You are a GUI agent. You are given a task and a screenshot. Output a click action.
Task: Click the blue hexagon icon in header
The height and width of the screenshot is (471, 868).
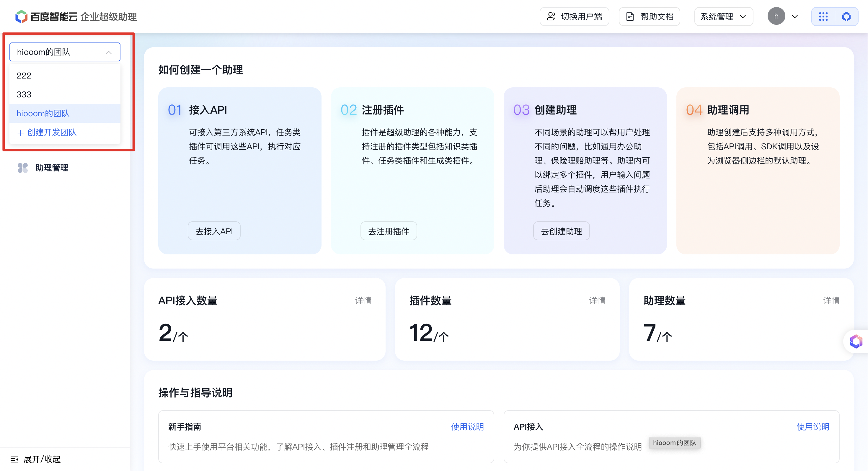pyautogui.click(x=846, y=17)
